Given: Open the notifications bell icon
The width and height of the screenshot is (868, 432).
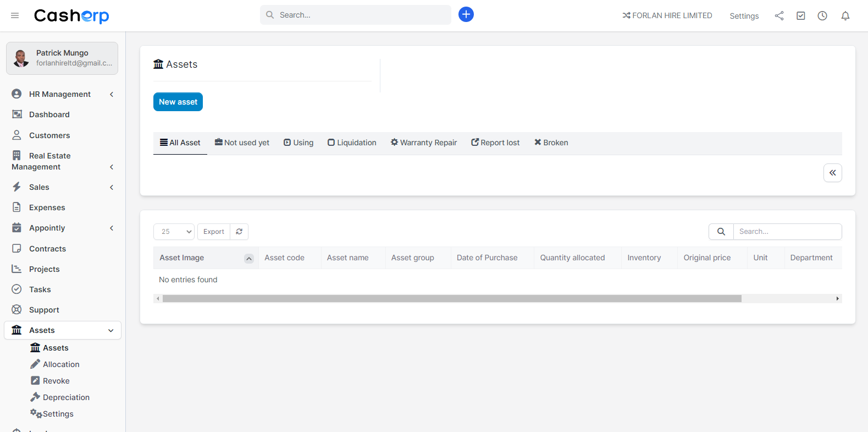Looking at the screenshot, I should coord(845,16).
